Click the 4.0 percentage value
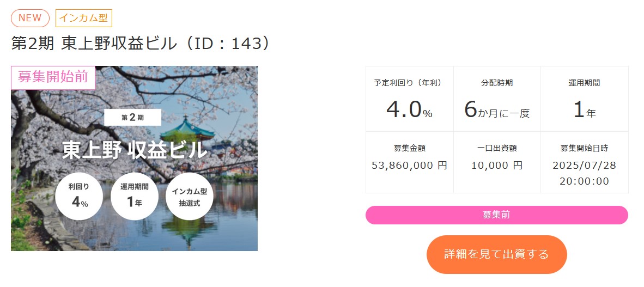Screen dimensions: 644x287 pyautogui.click(x=404, y=110)
